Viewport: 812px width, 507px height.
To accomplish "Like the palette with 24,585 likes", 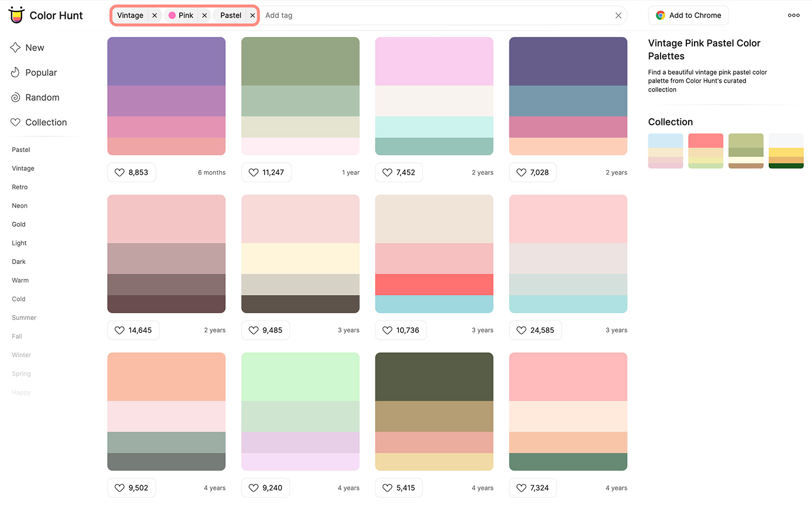I will (535, 330).
